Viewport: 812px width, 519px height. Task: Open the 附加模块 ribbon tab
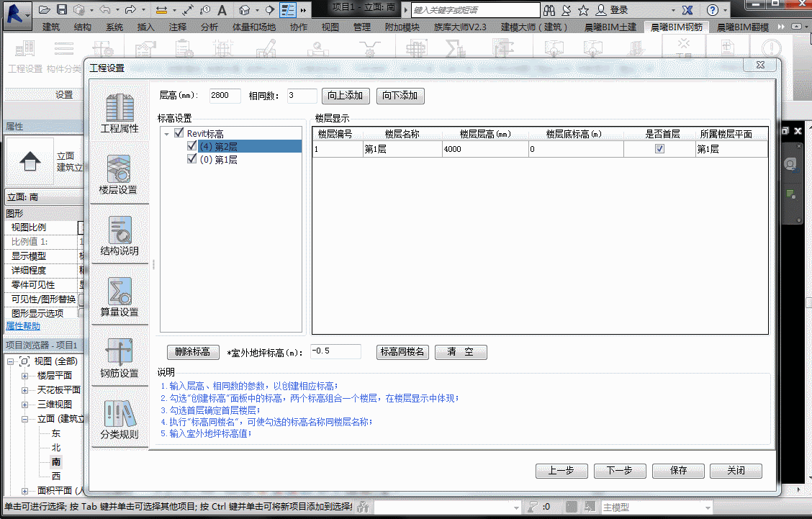402,27
